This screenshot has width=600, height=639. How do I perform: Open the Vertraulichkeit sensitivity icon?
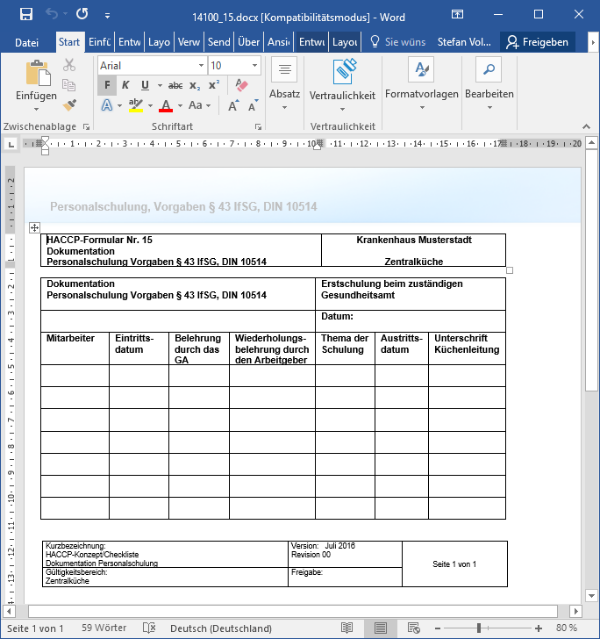tap(342, 70)
